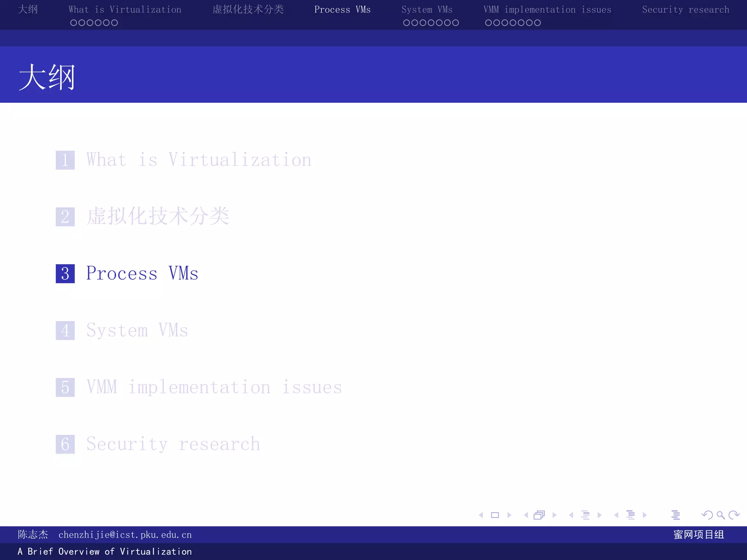Click the section navigation icon
Viewport: 747px width, 560px height.
pos(631,515)
